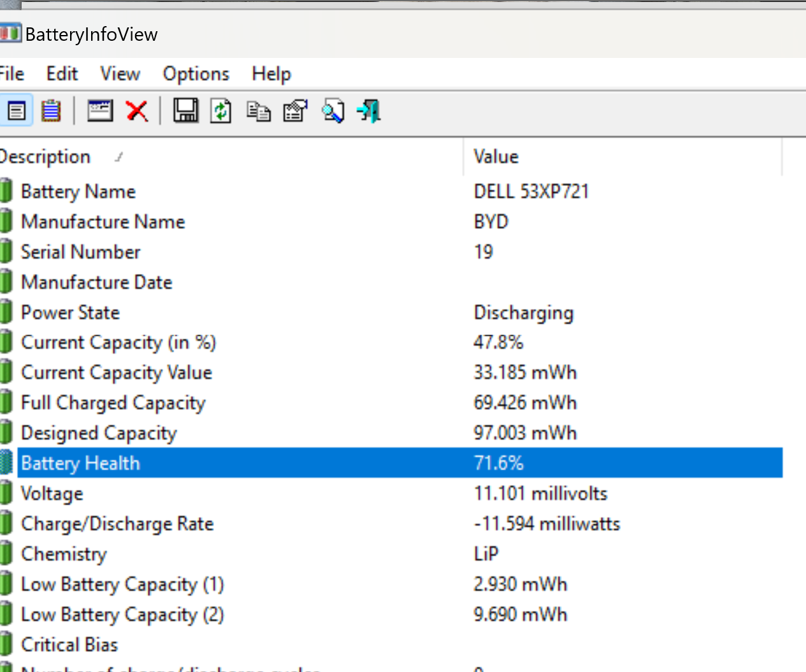
Task: Click the Refresh icon with green arrows
Action: coord(221,111)
